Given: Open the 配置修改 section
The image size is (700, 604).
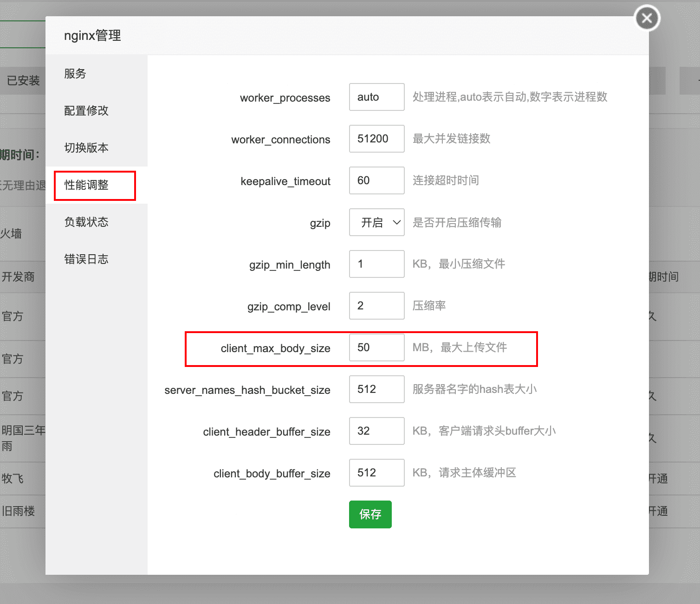Looking at the screenshot, I should [x=85, y=110].
